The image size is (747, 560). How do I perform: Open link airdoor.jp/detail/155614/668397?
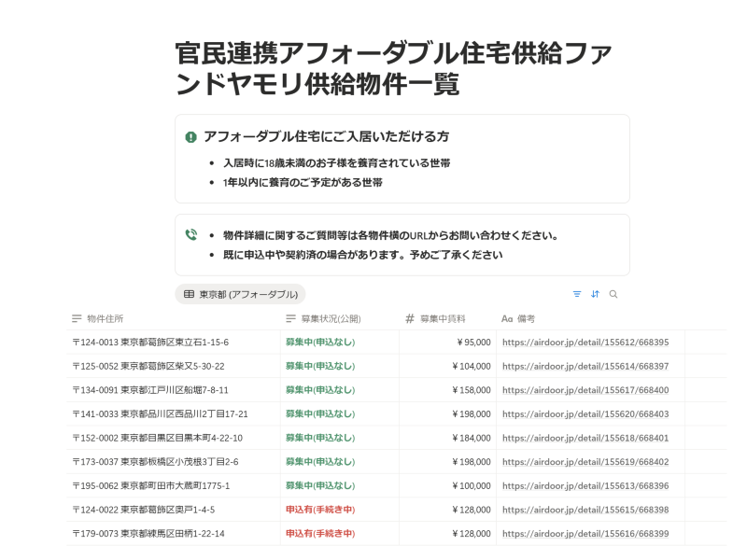point(585,366)
